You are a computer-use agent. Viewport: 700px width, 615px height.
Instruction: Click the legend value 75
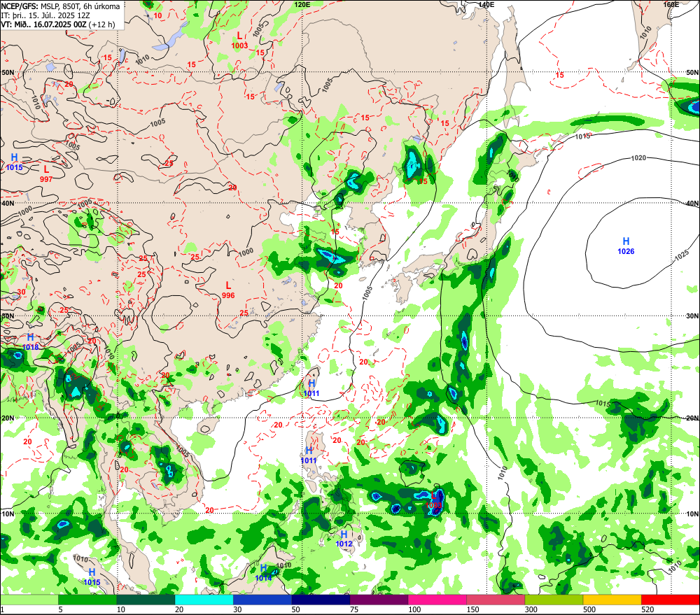tap(354, 609)
